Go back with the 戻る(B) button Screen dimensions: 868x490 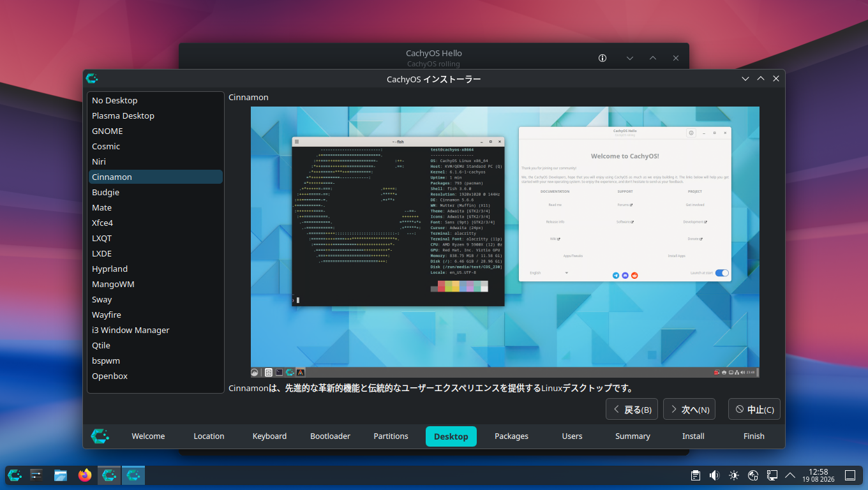(632, 410)
